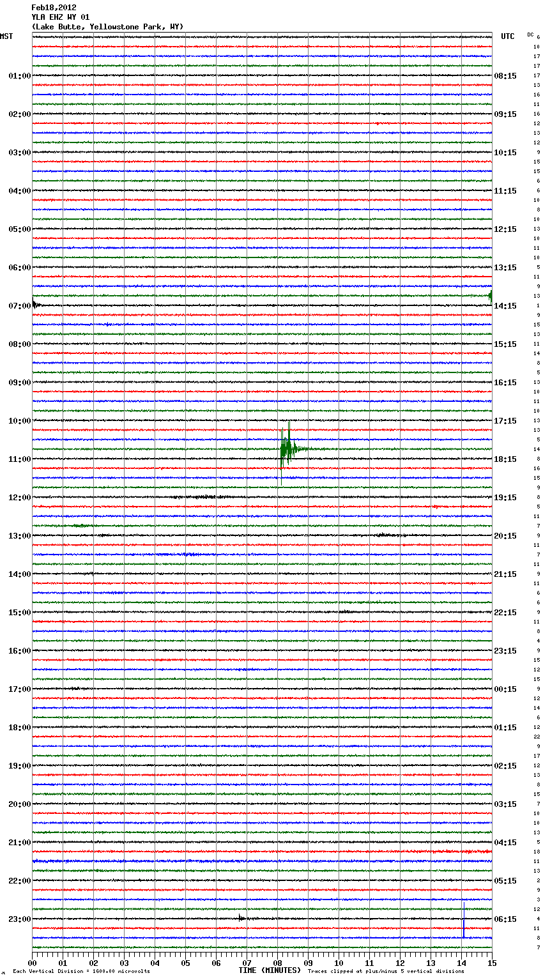Click the 22:15 UTC time label
The image size is (543, 980).
pyautogui.click(x=505, y=613)
